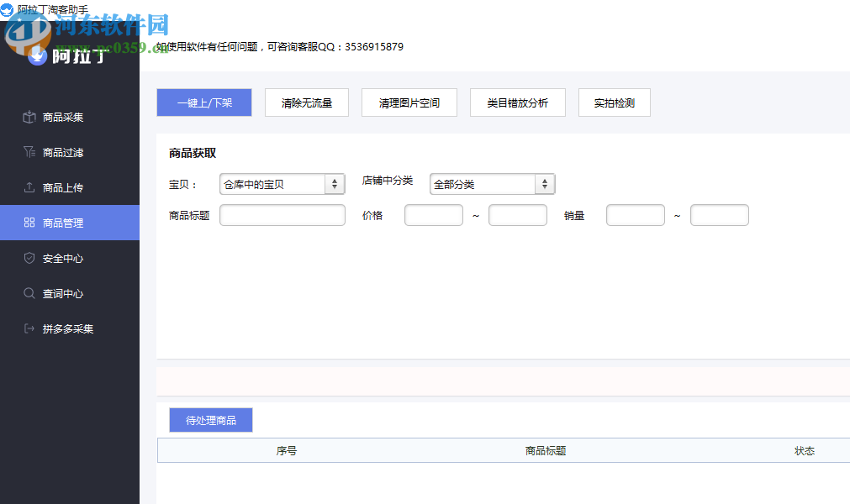Screen dimensions: 850x504
Task: Select the 商品上传 upload icon
Action: pos(30,187)
